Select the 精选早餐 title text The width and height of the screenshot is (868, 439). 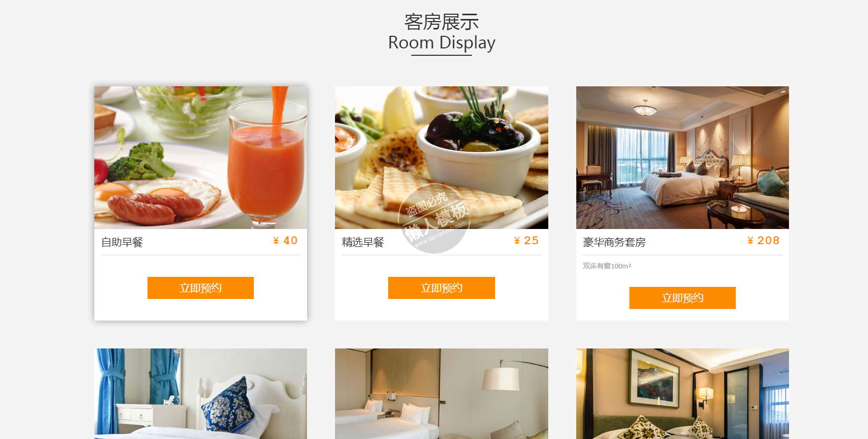tap(363, 242)
